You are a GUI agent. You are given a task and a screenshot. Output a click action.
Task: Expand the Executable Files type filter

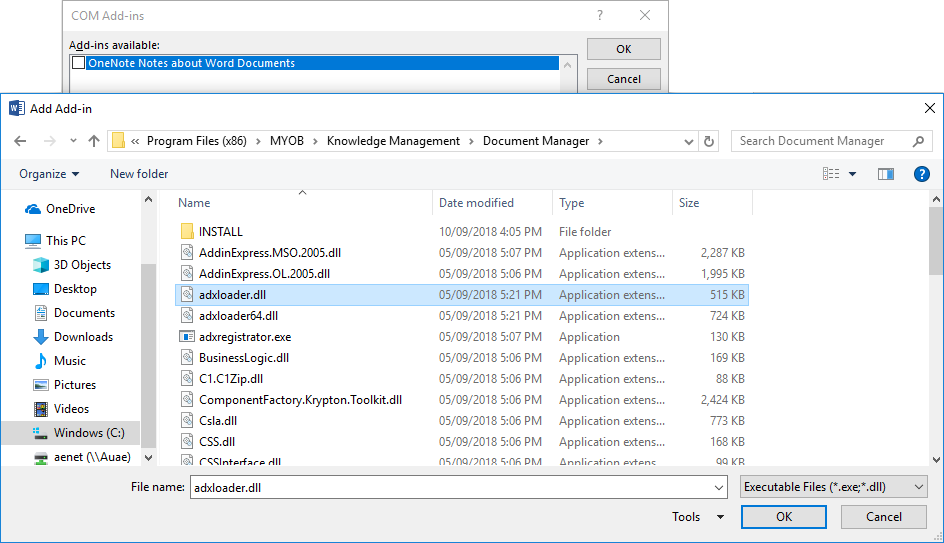click(x=833, y=487)
